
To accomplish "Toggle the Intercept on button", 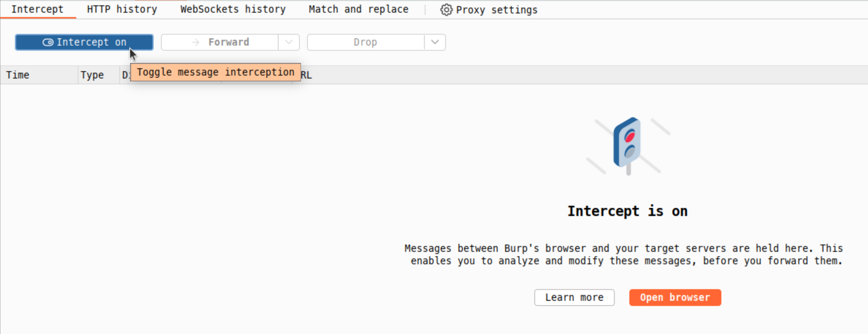I will [84, 42].
